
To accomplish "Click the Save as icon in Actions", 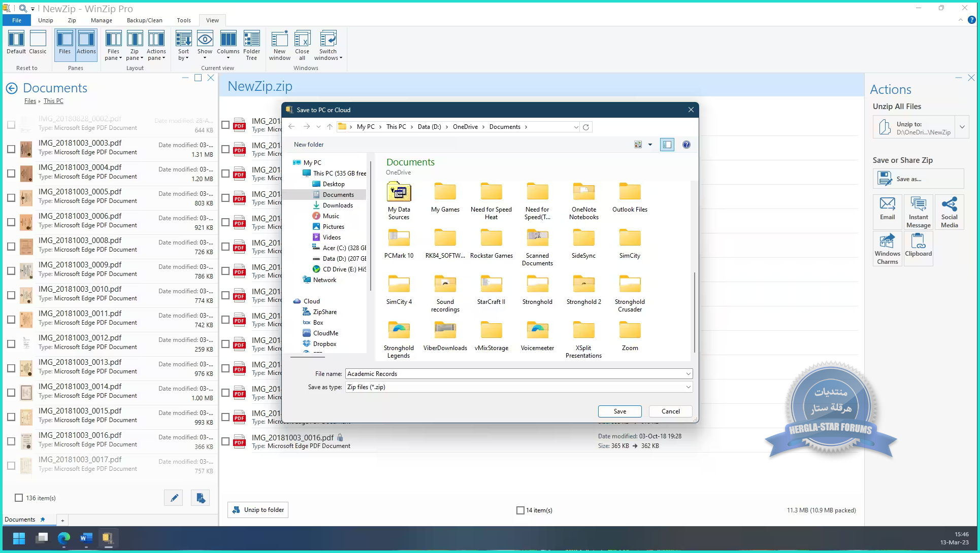I will click(885, 179).
